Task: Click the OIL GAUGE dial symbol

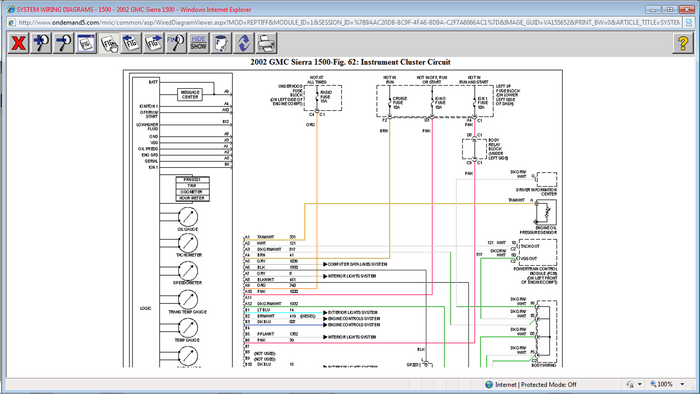Action: point(188,217)
